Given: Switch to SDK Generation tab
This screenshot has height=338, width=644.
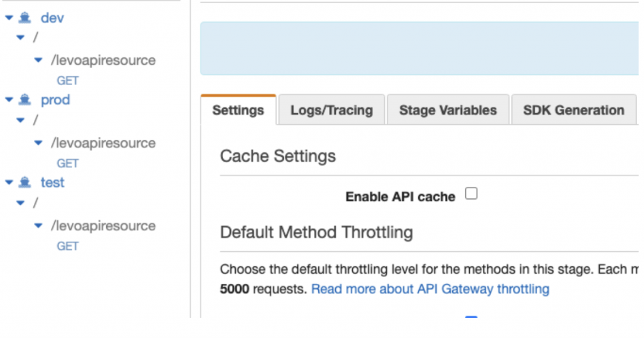Looking at the screenshot, I should tap(574, 110).
